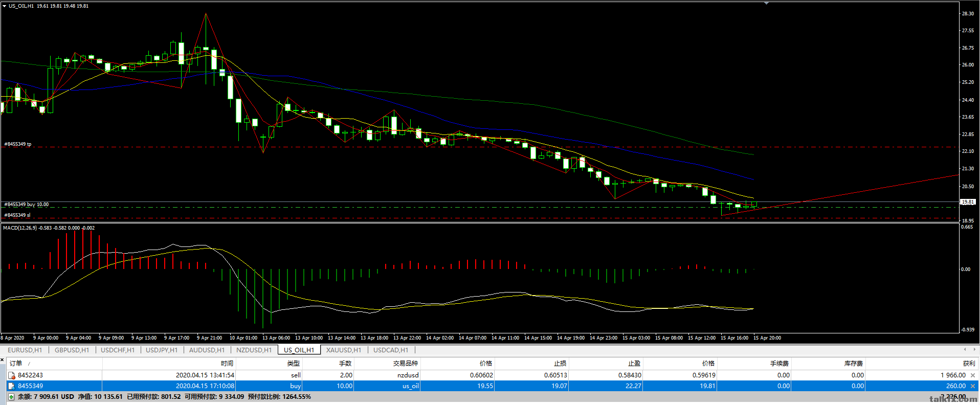Click the 10 Apr 01:00 time axis label
The height and width of the screenshot is (405, 980).
click(x=243, y=338)
